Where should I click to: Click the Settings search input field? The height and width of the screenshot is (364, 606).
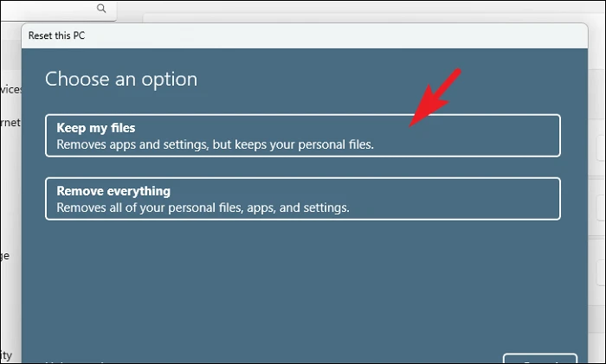[58, 10]
